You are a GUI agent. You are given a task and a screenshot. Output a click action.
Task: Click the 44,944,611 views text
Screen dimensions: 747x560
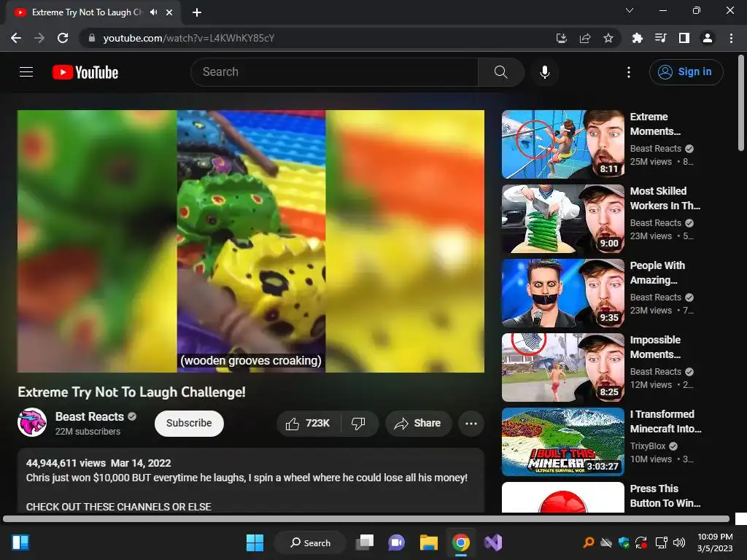tap(66, 463)
